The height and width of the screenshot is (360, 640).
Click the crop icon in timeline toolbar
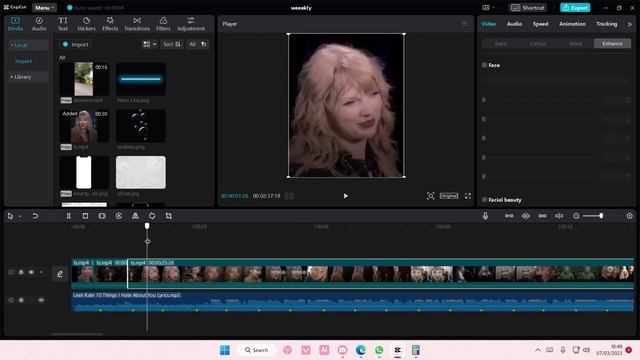(169, 216)
